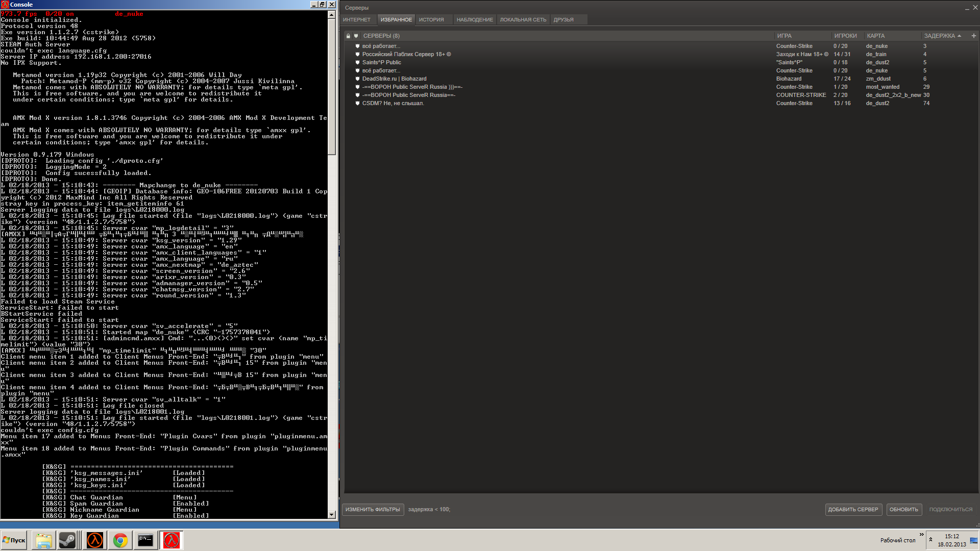This screenshot has width=980, height=551.
Task: Click the Console window title icon
Action: point(5,5)
